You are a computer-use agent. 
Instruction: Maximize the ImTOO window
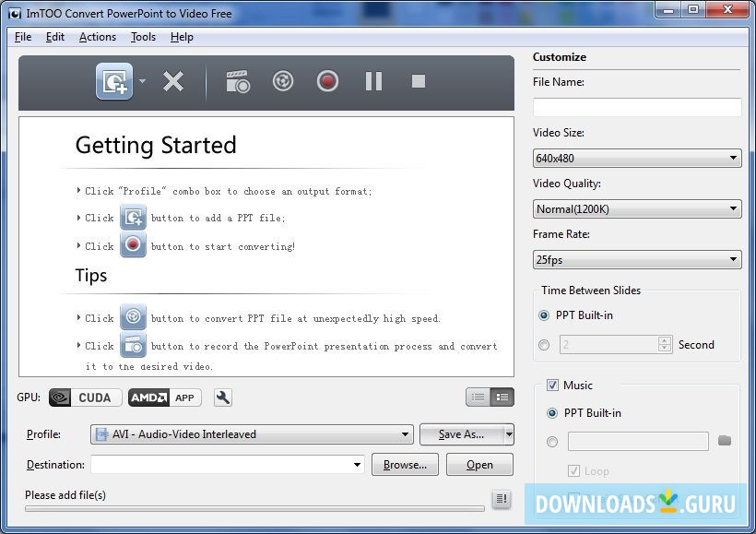693,9
